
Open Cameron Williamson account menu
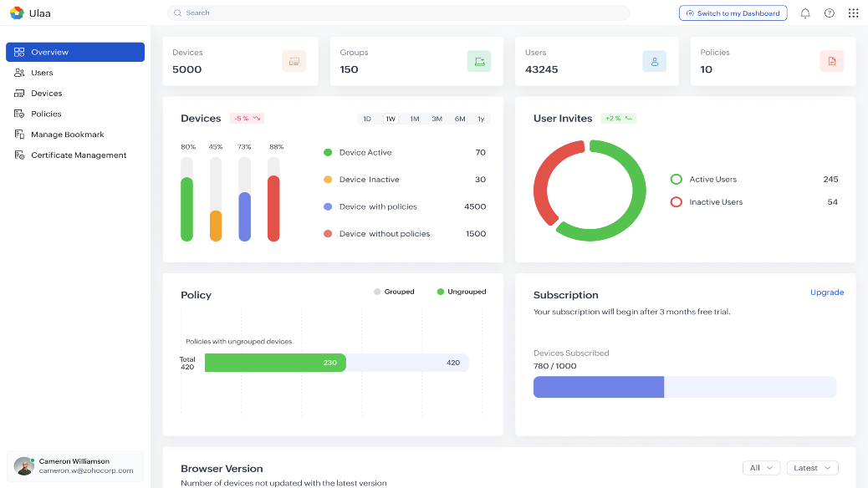tap(75, 465)
